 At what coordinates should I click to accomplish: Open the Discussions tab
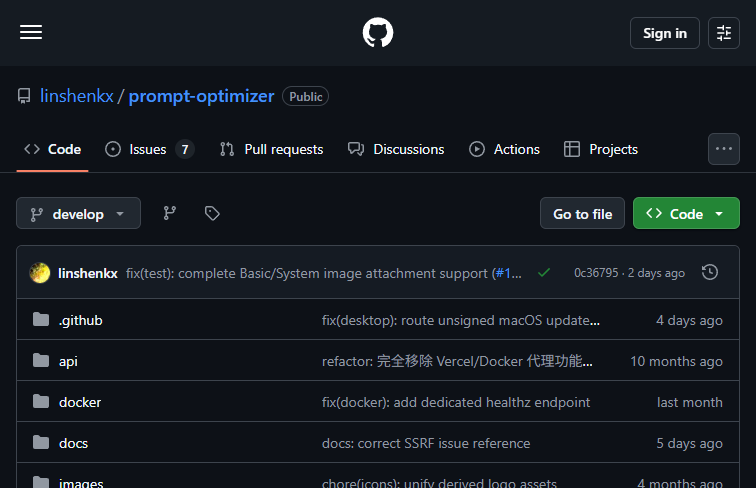396,149
